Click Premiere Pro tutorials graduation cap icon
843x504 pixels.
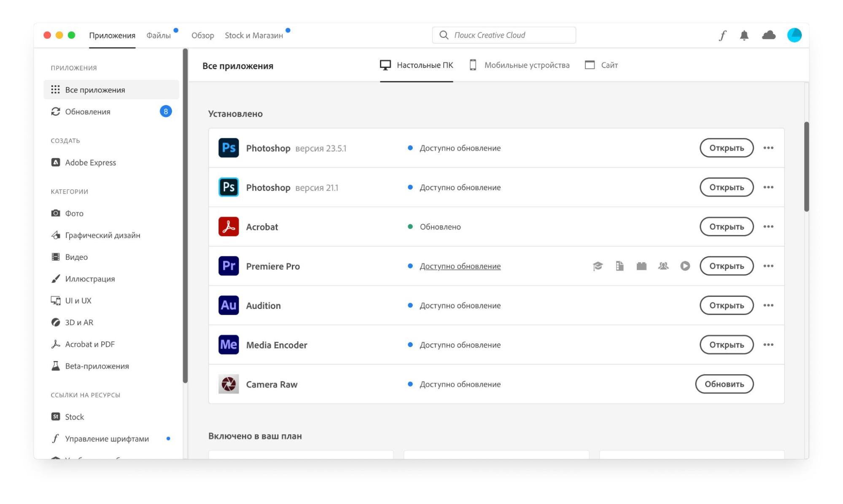click(598, 266)
